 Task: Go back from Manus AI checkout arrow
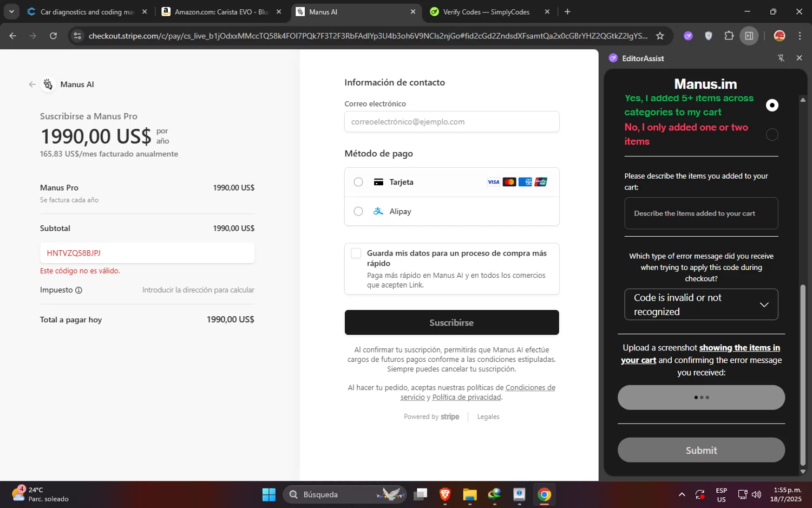pyautogui.click(x=32, y=84)
